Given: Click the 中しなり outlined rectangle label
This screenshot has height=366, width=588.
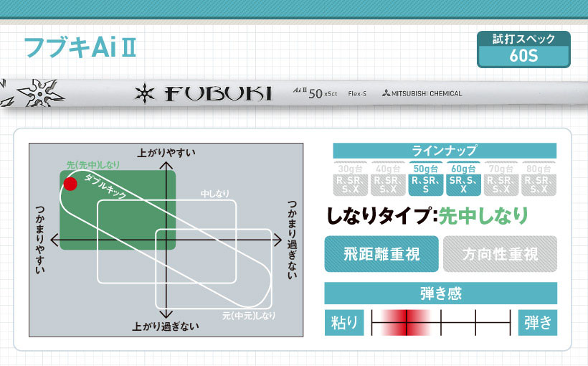Looking at the screenshot, I should tap(215, 194).
